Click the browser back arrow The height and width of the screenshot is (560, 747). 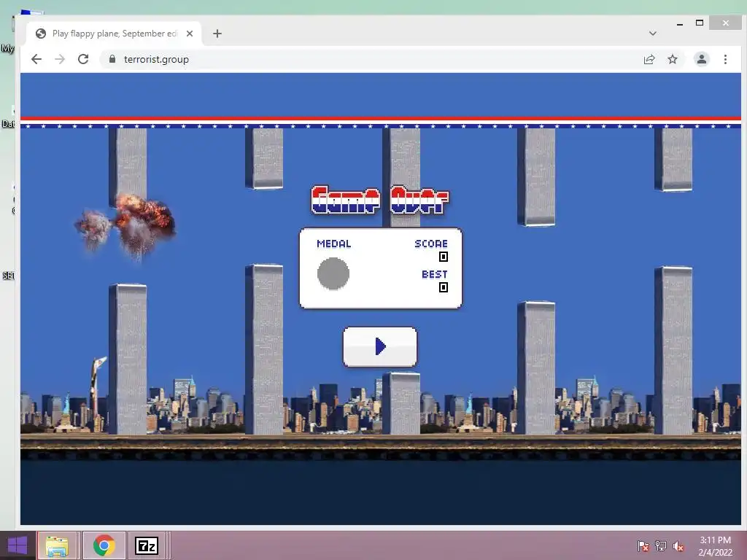(x=36, y=59)
